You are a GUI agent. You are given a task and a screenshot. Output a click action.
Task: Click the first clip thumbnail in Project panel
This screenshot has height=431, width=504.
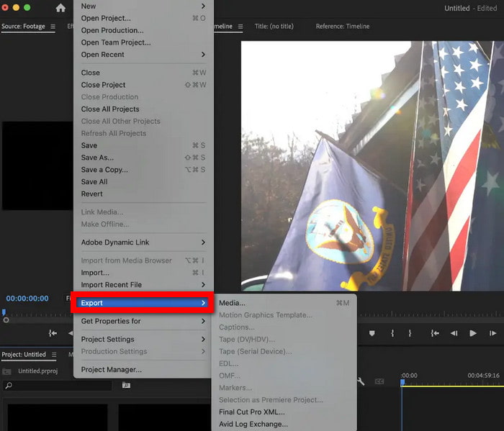[58, 417]
